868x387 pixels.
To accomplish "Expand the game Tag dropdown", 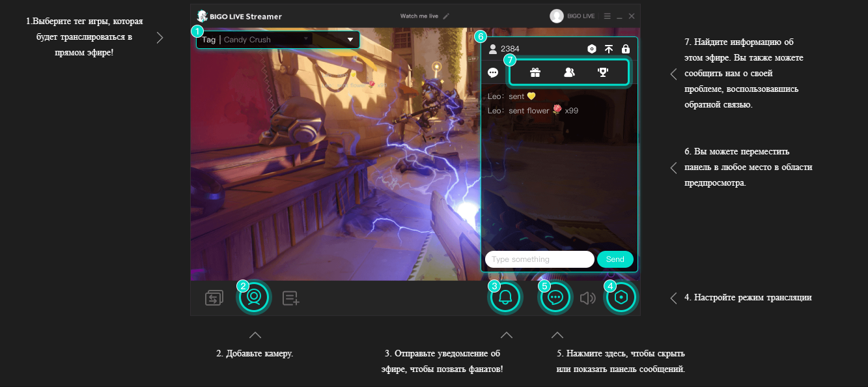I will pos(350,40).
